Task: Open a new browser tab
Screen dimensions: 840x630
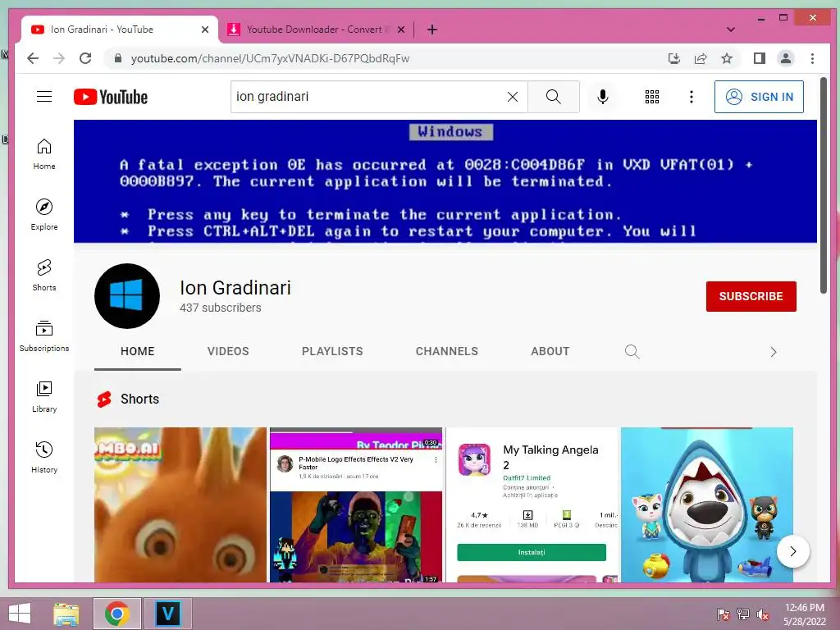Action: pyautogui.click(x=432, y=30)
